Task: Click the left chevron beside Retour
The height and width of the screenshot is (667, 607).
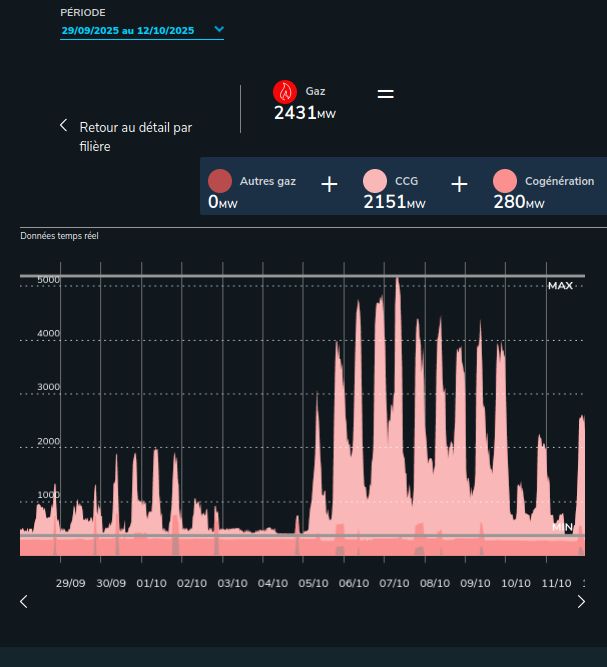Action: pos(63,125)
